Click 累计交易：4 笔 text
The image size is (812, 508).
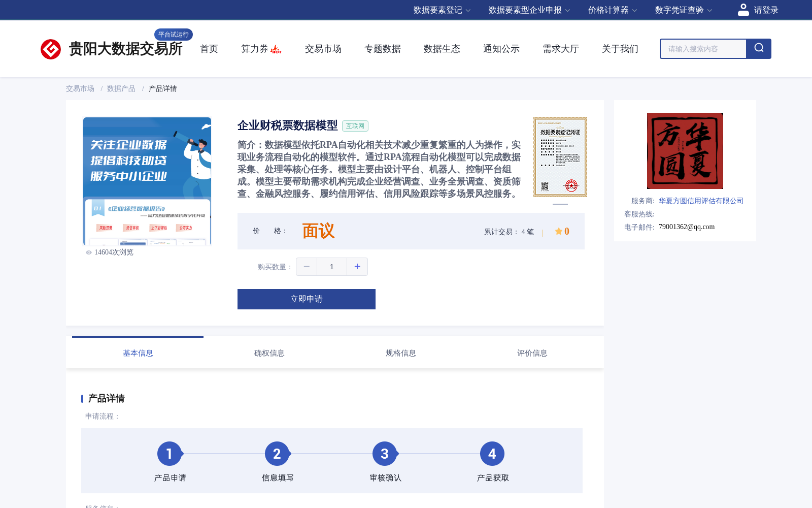click(509, 232)
